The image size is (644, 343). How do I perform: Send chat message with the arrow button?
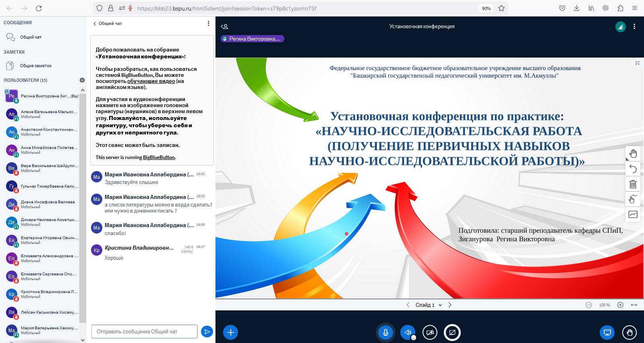[x=207, y=332]
